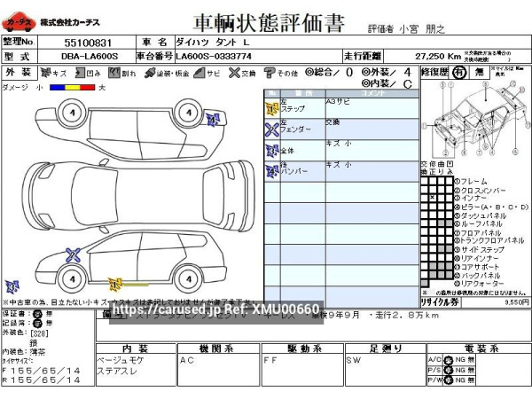532x399 pixels.
Task: Click 総合 grade value 0
Action: point(349,73)
